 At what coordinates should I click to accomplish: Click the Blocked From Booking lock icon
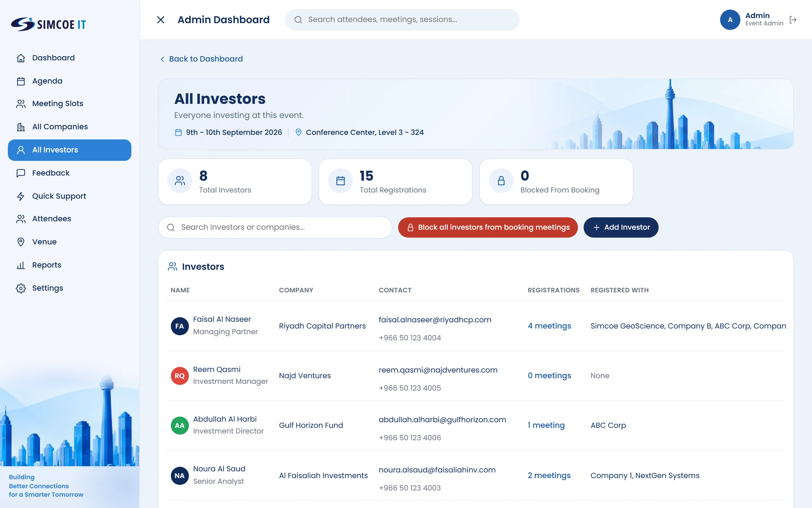501,181
